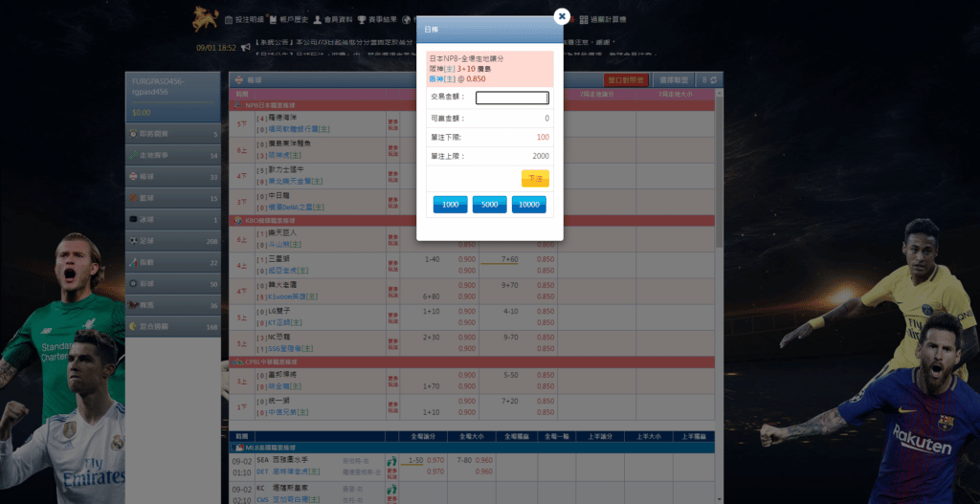Open 走地賽事 live events category
The width and height of the screenshot is (980, 504).
(173, 156)
